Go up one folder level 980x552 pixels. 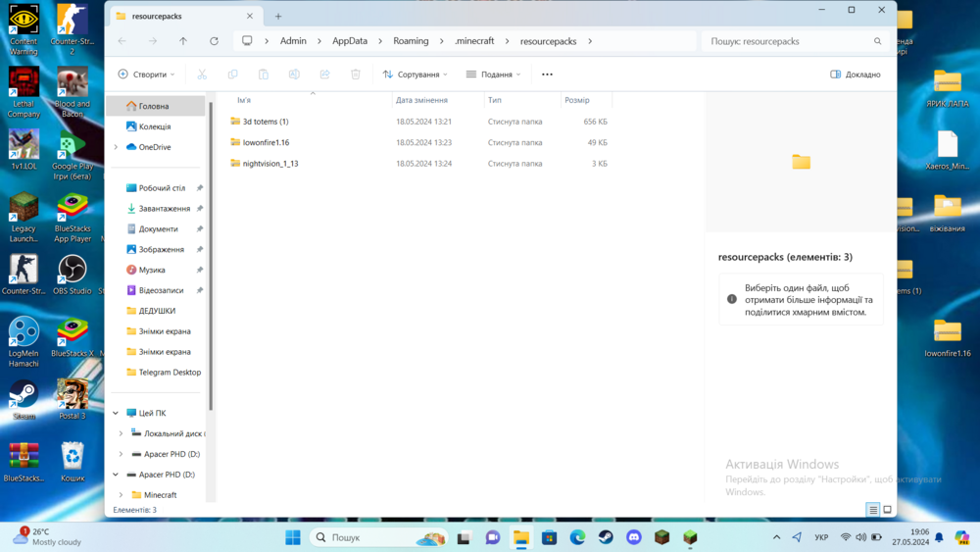(183, 41)
